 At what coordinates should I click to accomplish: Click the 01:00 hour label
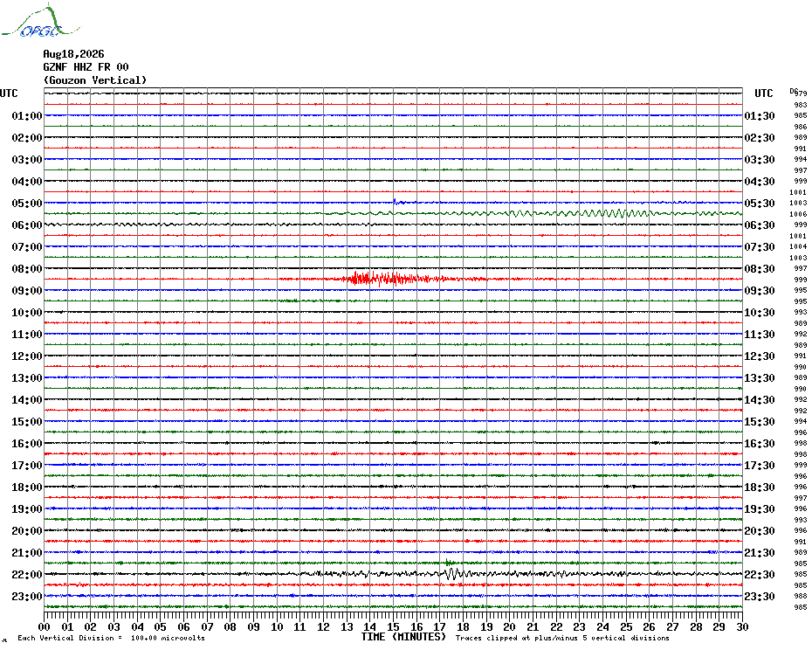tap(27, 115)
